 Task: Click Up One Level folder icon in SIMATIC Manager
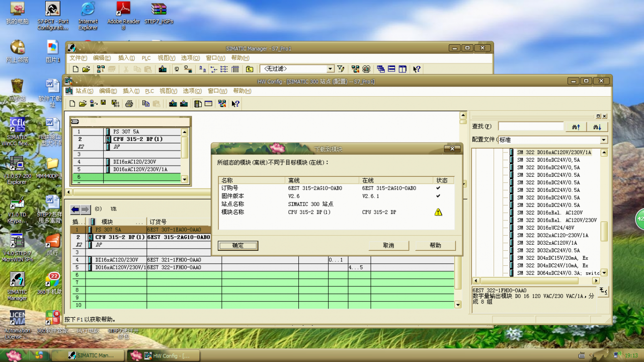point(250,69)
